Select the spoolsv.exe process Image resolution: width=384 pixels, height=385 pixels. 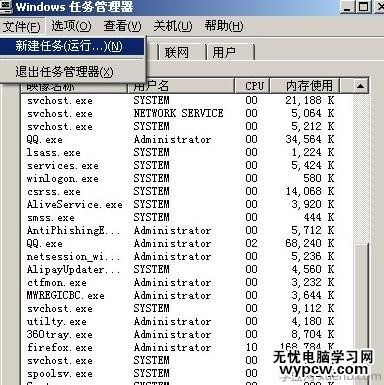[187, 373]
